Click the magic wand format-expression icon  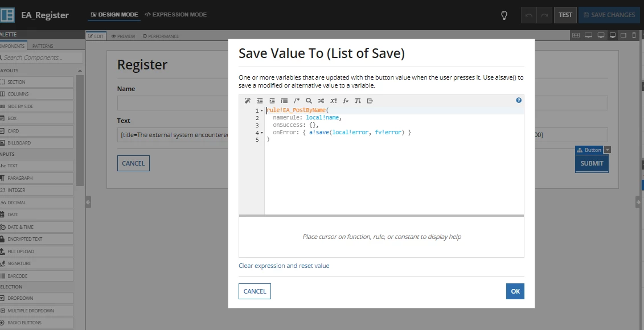[x=248, y=101]
